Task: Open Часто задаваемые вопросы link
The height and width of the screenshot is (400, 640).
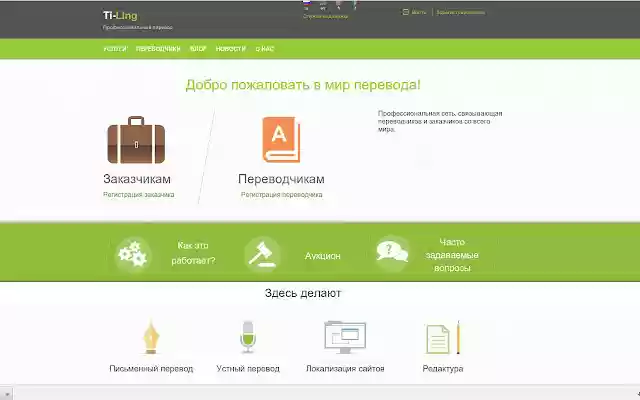Action: tap(452, 255)
